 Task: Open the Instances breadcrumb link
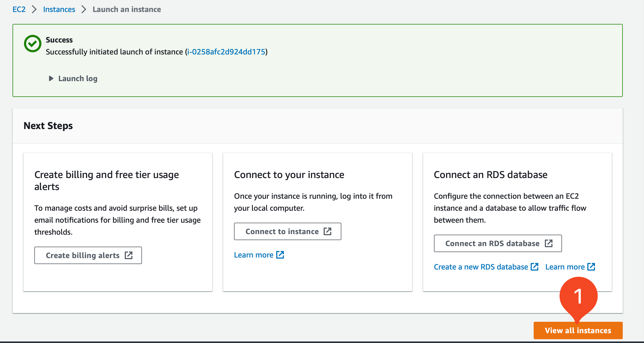point(59,9)
